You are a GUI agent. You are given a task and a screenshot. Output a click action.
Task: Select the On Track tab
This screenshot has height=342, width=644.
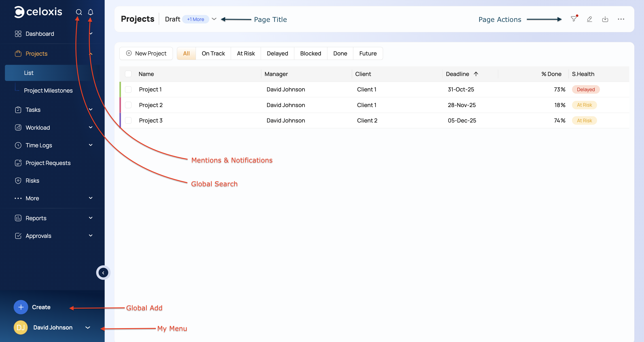click(x=213, y=53)
